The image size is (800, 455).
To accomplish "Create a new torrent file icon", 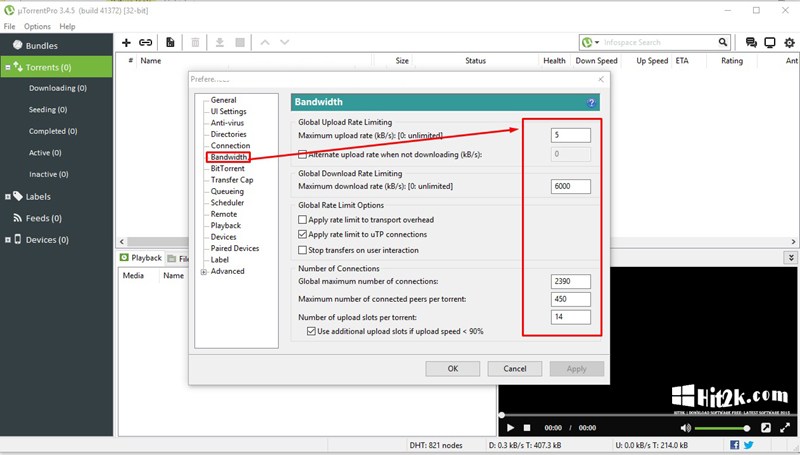I will (170, 42).
